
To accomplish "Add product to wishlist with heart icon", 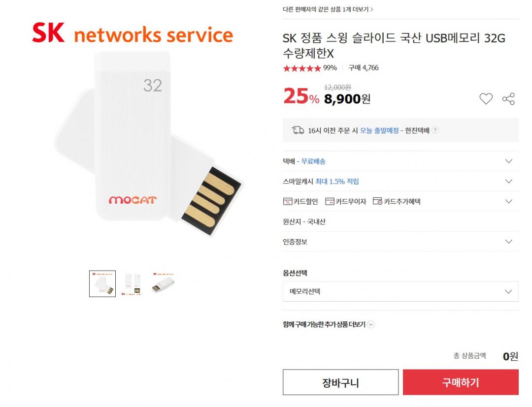I will pyautogui.click(x=486, y=98).
